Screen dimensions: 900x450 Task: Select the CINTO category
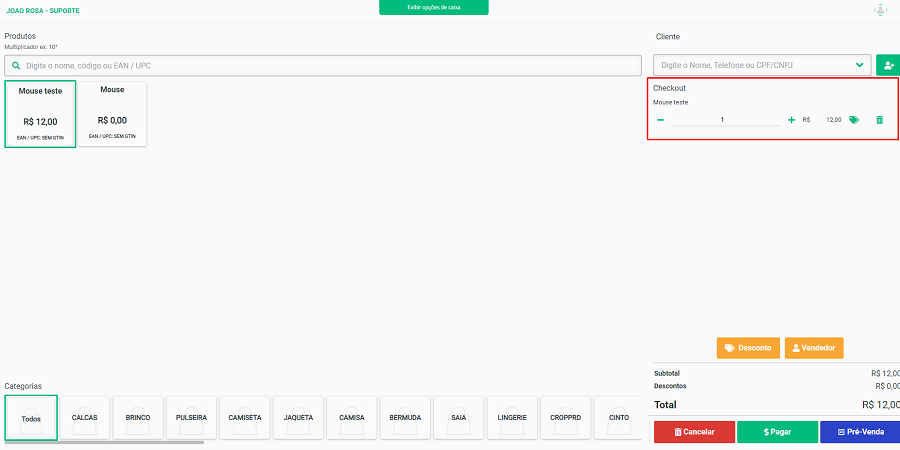click(x=618, y=418)
